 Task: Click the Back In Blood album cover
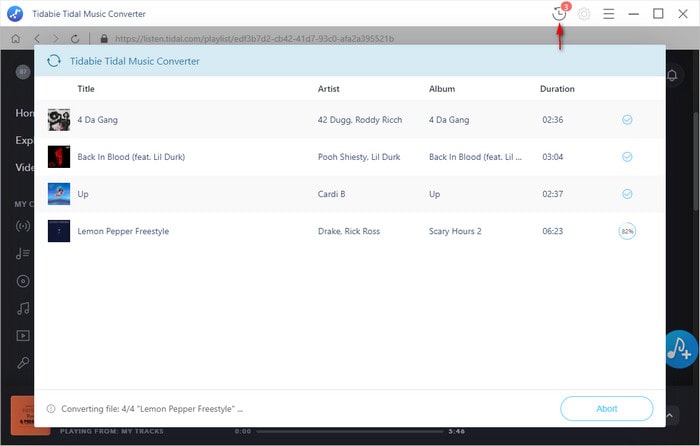(59, 157)
